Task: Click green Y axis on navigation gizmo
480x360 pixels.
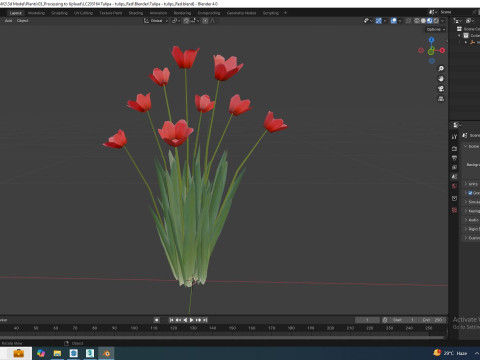Action: 431,52
